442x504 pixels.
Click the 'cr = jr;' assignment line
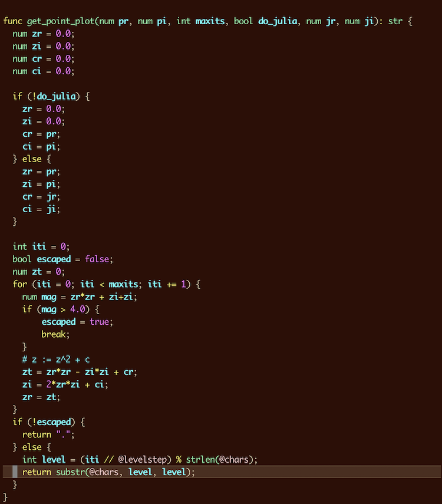[41, 196]
